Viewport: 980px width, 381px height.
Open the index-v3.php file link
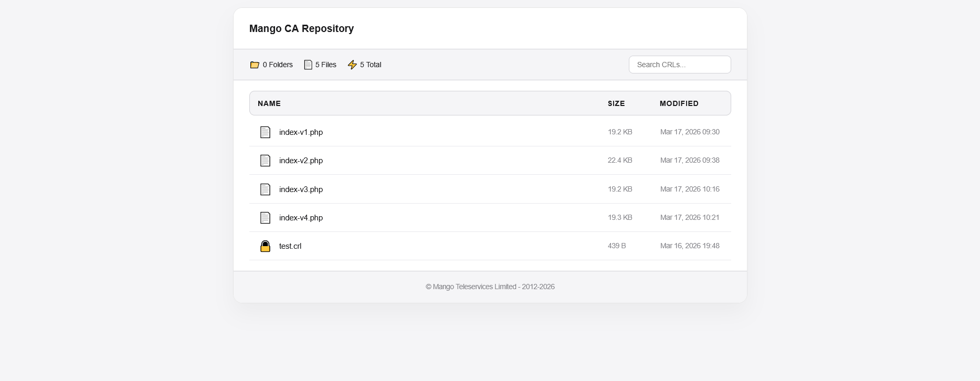301,189
